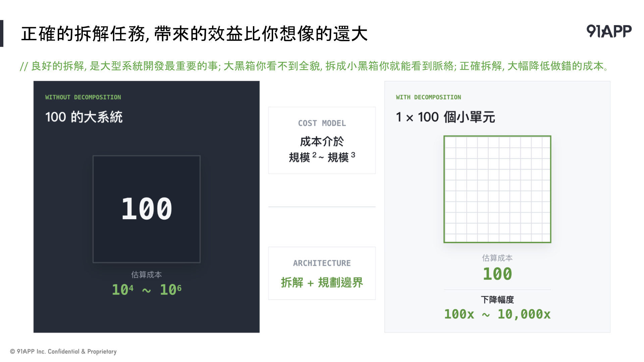Click the 91APP logo
This screenshot has height=362, width=644.
(x=609, y=31)
